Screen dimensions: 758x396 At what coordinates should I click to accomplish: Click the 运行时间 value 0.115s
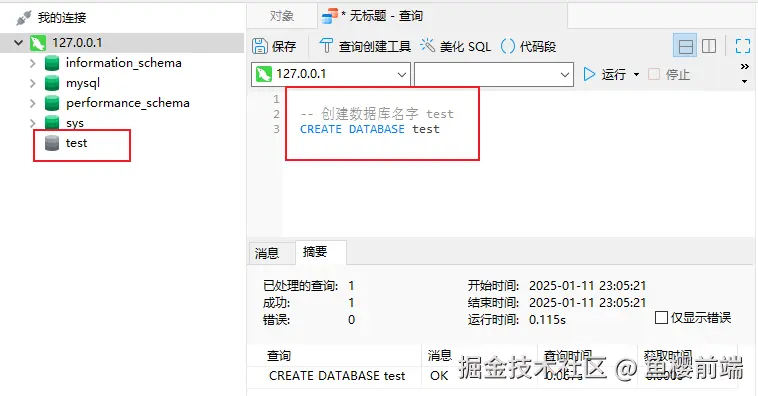[547, 320]
